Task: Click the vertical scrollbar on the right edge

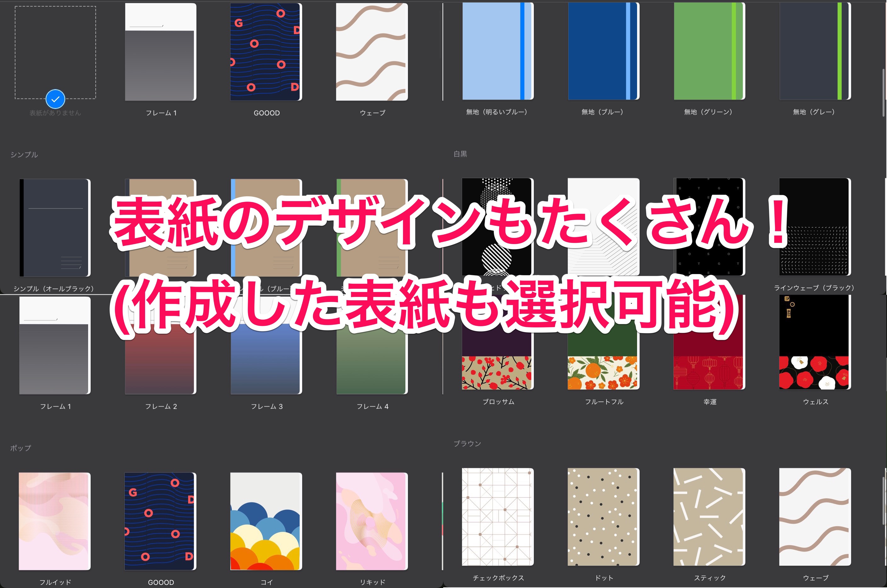Action: tap(884, 92)
